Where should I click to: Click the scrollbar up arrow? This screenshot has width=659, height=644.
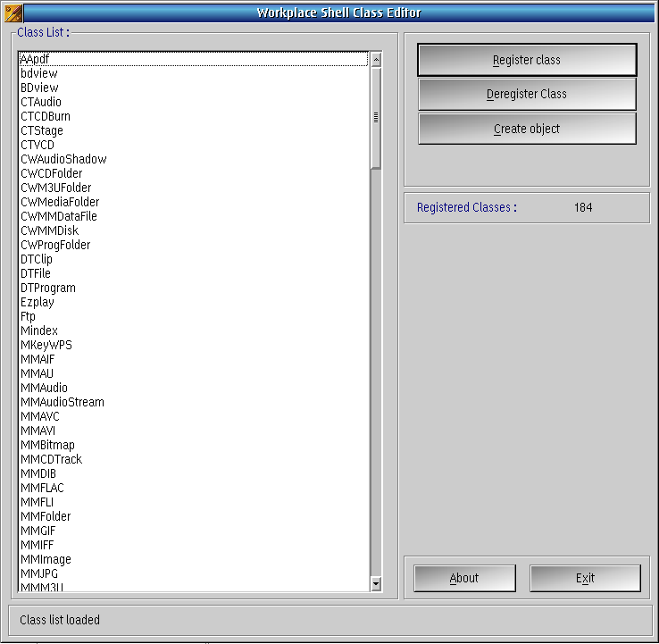[x=376, y=60]
